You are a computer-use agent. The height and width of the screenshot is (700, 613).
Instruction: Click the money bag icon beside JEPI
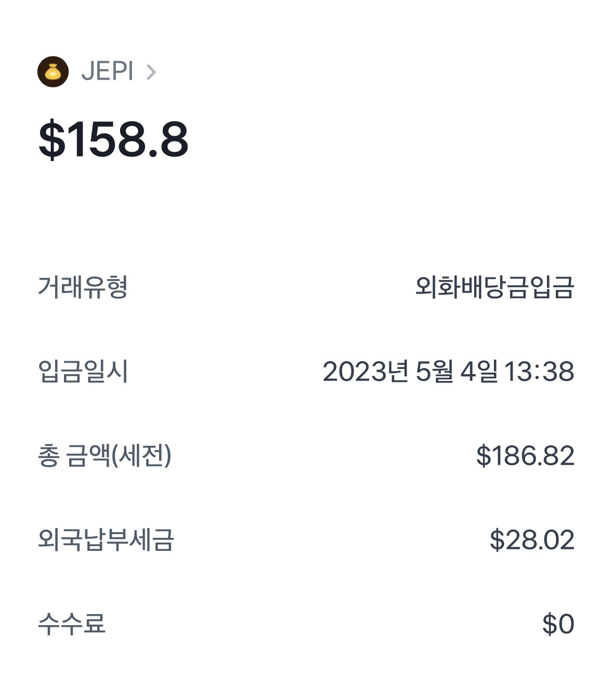(x=53, y=72)
